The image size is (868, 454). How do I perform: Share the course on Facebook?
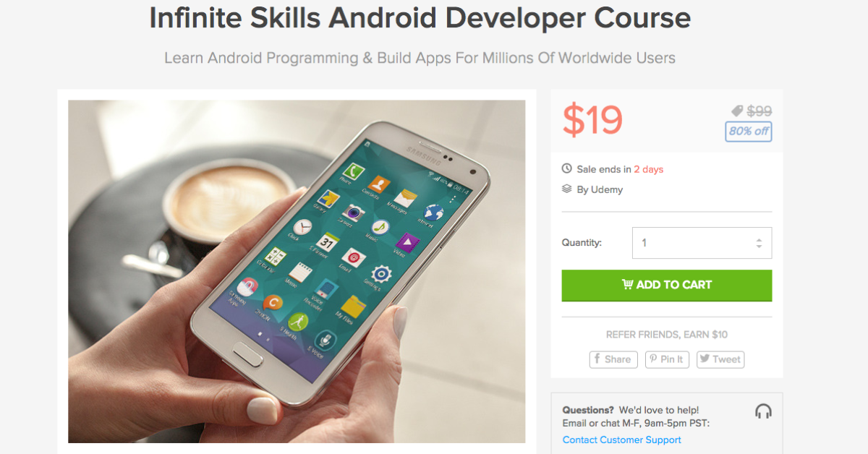[x=613, y=359]
